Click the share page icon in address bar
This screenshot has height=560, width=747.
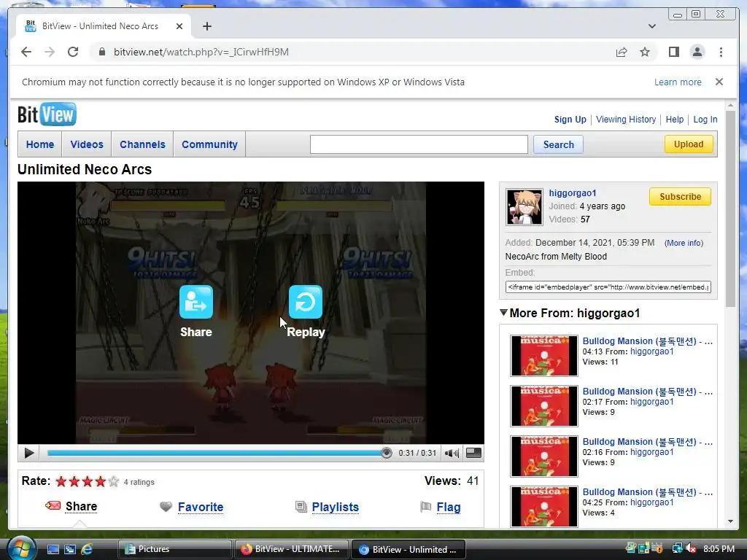coord(622,52)
